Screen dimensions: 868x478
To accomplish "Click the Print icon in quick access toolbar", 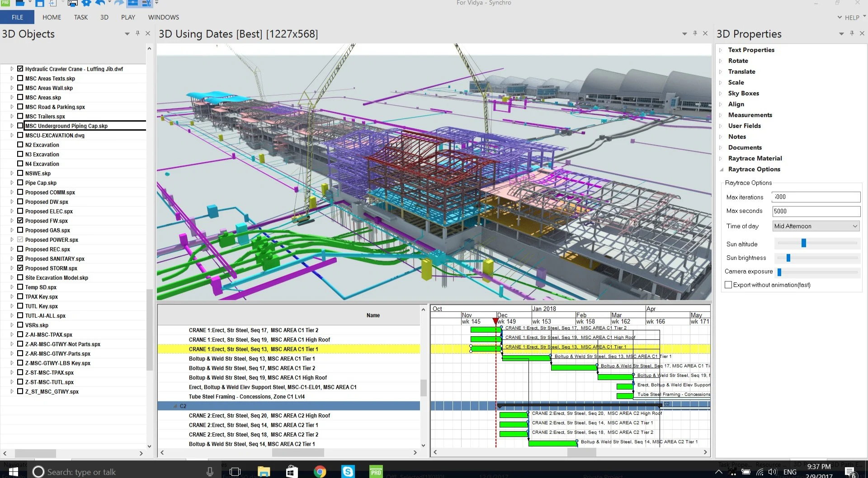I will point(72,3).
